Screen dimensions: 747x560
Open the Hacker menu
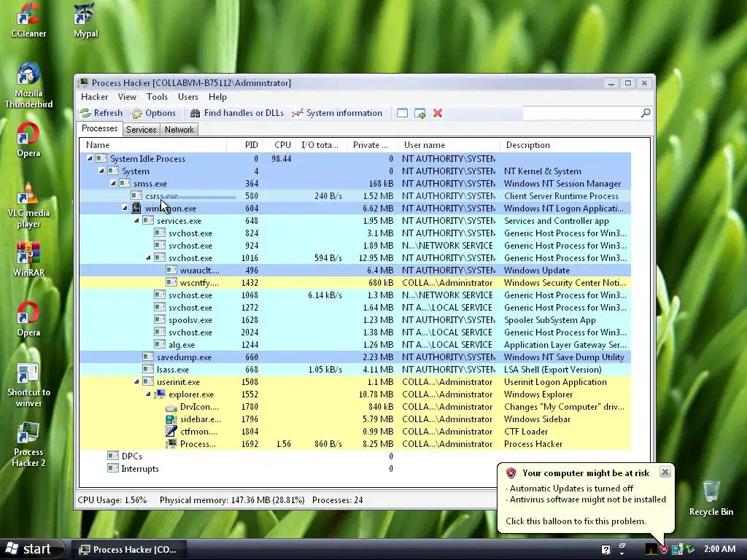[x=94, y=97]
